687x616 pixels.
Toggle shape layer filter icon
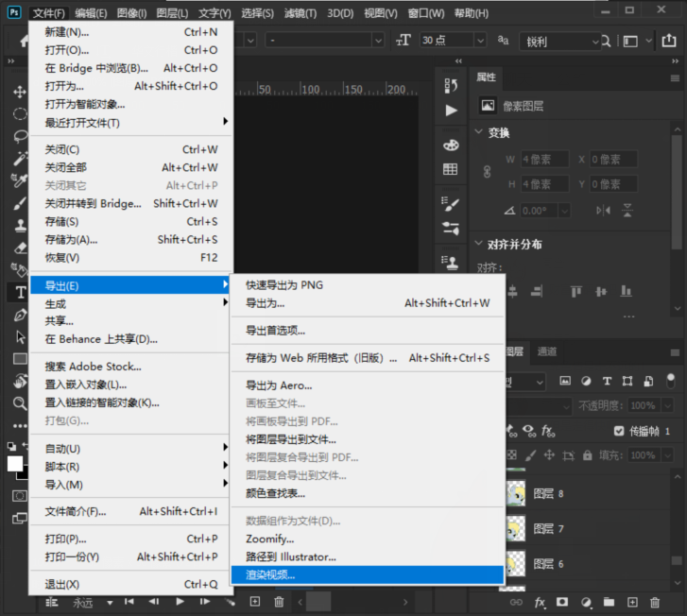tap(627, 381)
